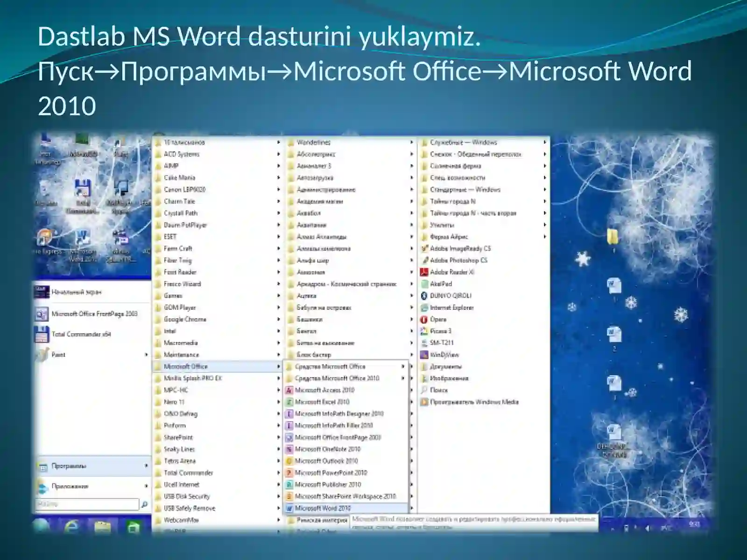The width and height of the screenshot is (747, 560).
Task: Expand the Приложения submenu arrow
Action: (146, 486)
